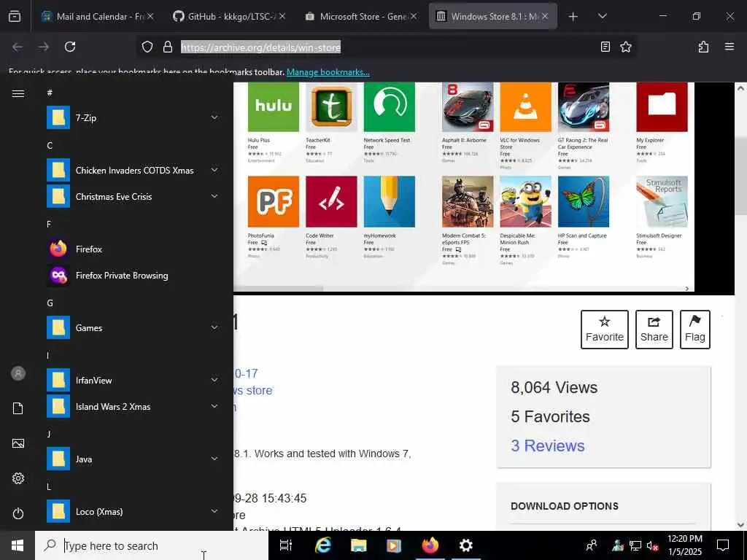Screen dimensions: 747x560
Task: Open a new tab with plus button
Action: pyautogui.click(x=573, y=16)
